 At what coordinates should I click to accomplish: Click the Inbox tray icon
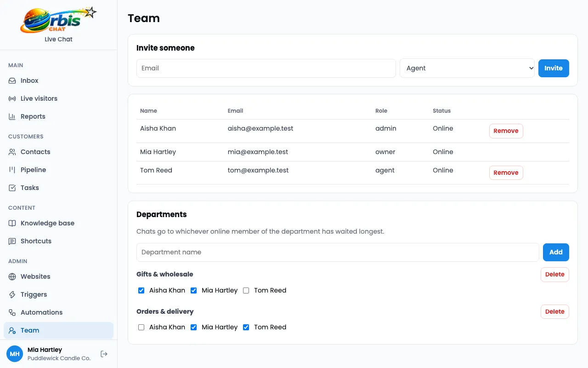[x=12, y=80]
